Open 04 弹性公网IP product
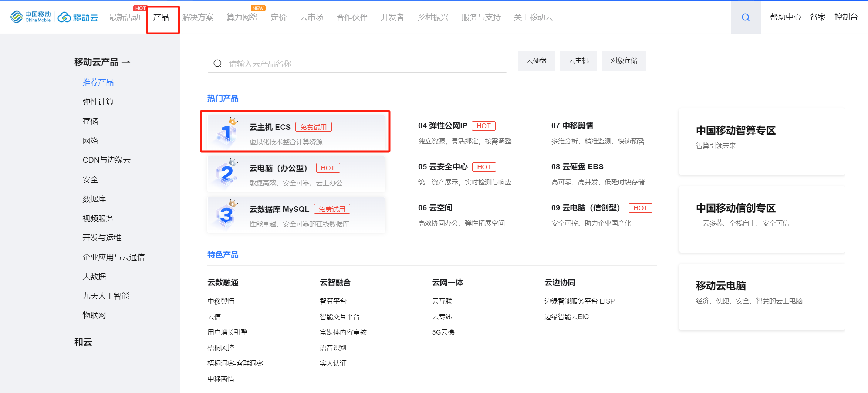Image resolution: width=868 pixels, height=393 pixels. [x=443, y=126]
